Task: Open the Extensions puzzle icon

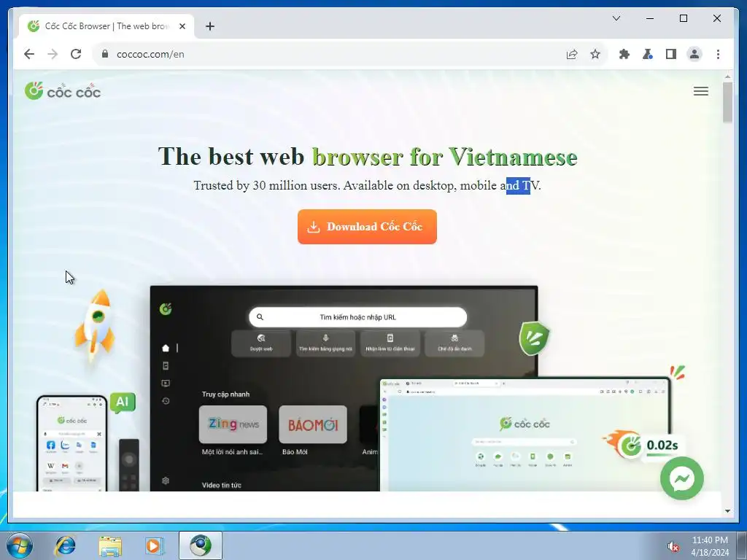Action: click(624, 54)
